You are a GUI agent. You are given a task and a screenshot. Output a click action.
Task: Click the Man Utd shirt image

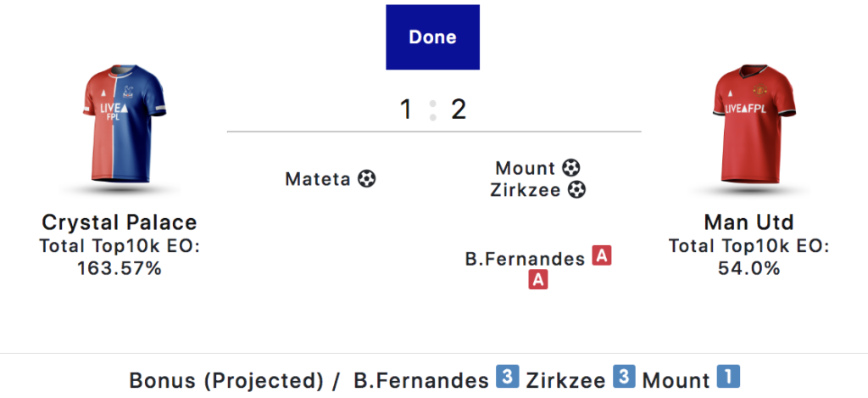[x=748, y=129]
